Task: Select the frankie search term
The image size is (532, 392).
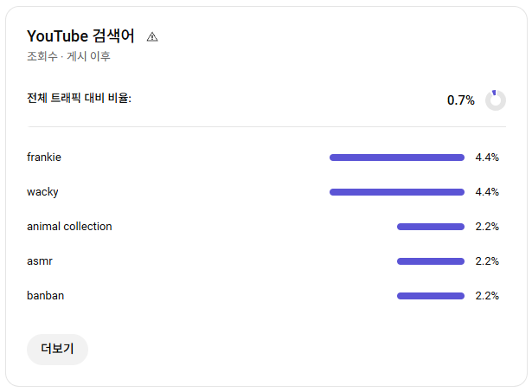Action: tap(44, 157)
